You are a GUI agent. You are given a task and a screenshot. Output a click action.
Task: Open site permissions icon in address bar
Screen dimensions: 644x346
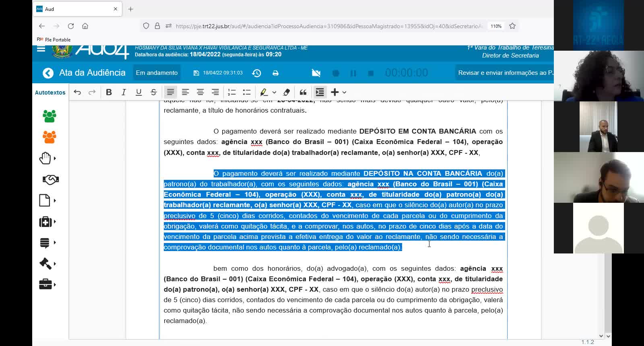[169, 26]
